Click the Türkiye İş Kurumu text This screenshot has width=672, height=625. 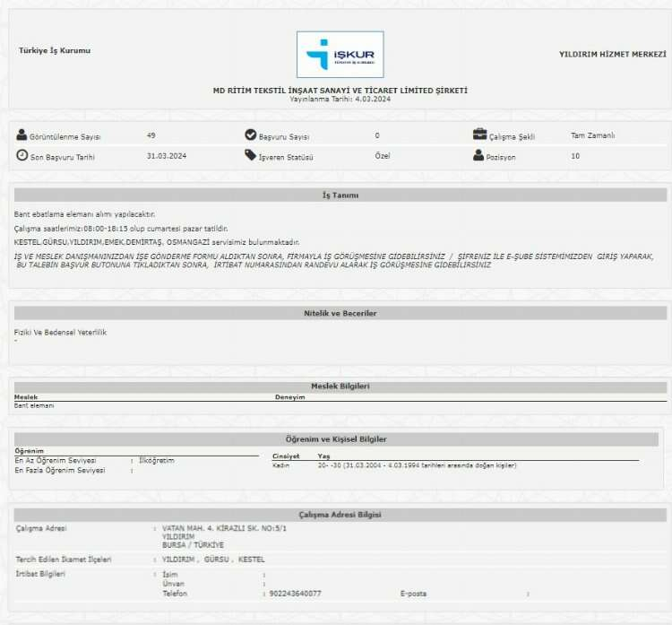[55, 51]
